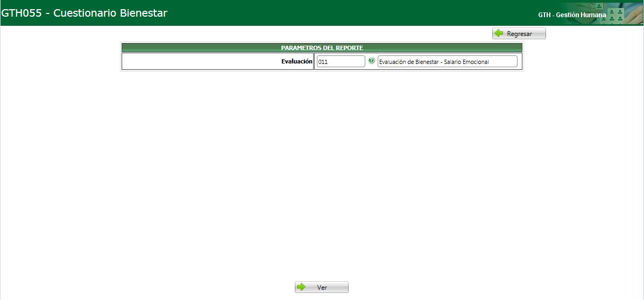644x300 pixels.
Task: Click the Ver button
Action: pyautogui.click(x=322, y=287)
